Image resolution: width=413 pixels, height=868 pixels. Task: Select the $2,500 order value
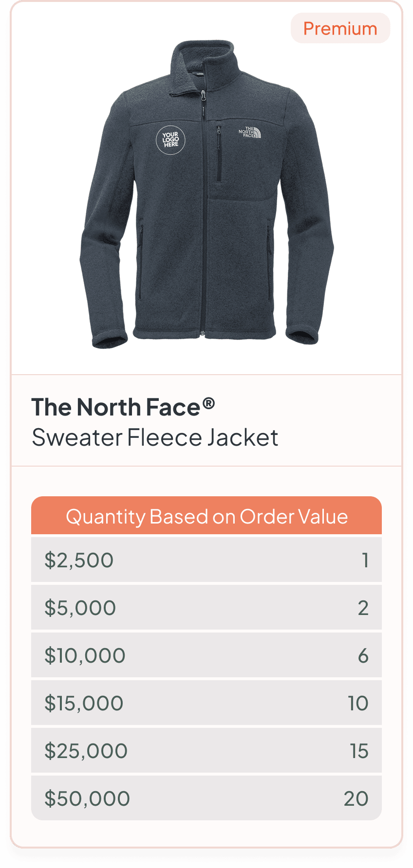click(79, 560)
